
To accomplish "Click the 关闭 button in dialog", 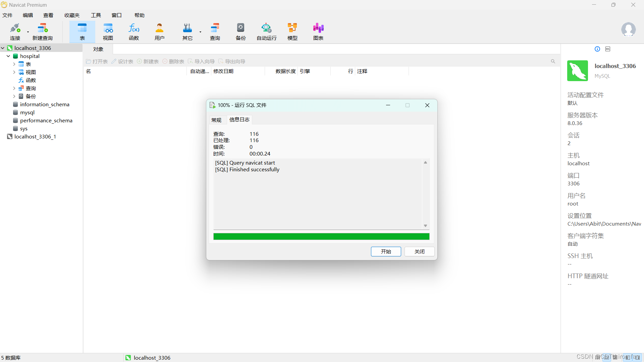I will 419,251.
